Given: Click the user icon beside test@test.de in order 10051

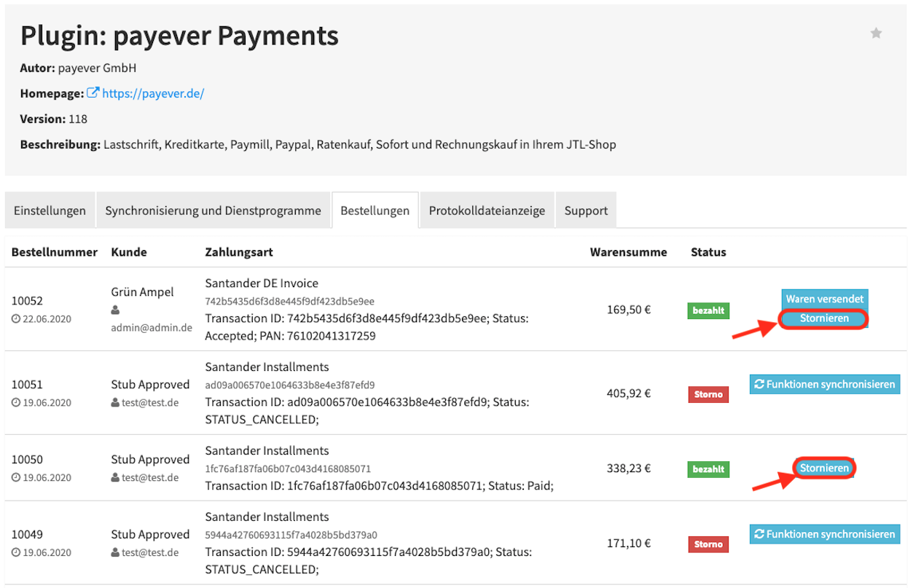Looking at the screenshot, I should point(115,403).
